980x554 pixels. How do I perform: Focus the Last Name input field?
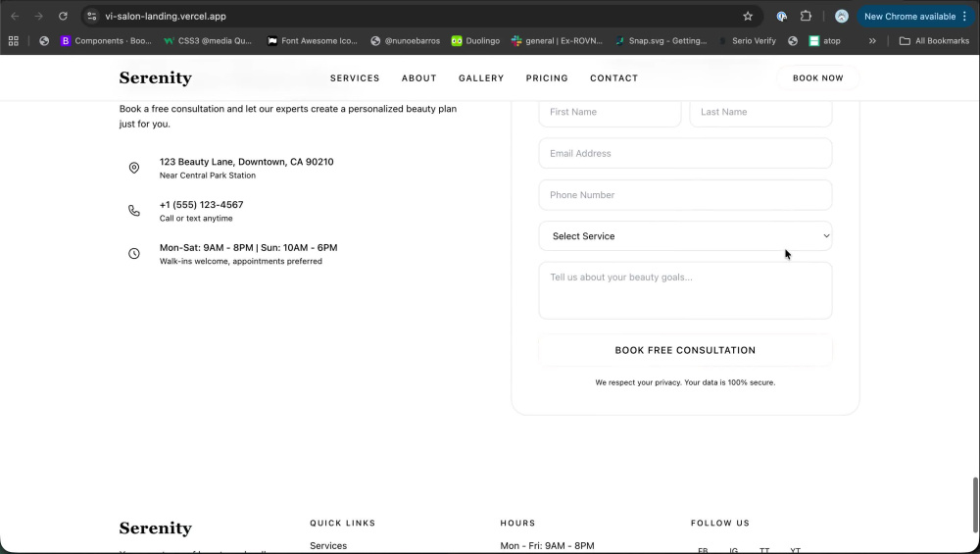click(x=760, y=112)
